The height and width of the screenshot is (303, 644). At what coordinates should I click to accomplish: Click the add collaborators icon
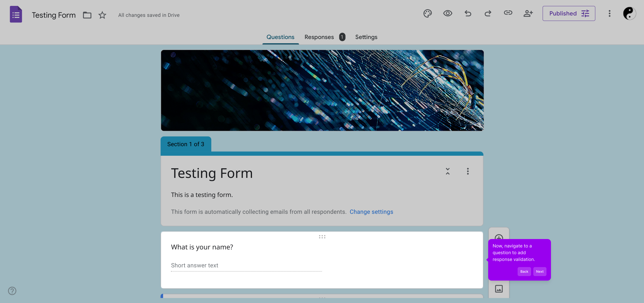point(528,13)
